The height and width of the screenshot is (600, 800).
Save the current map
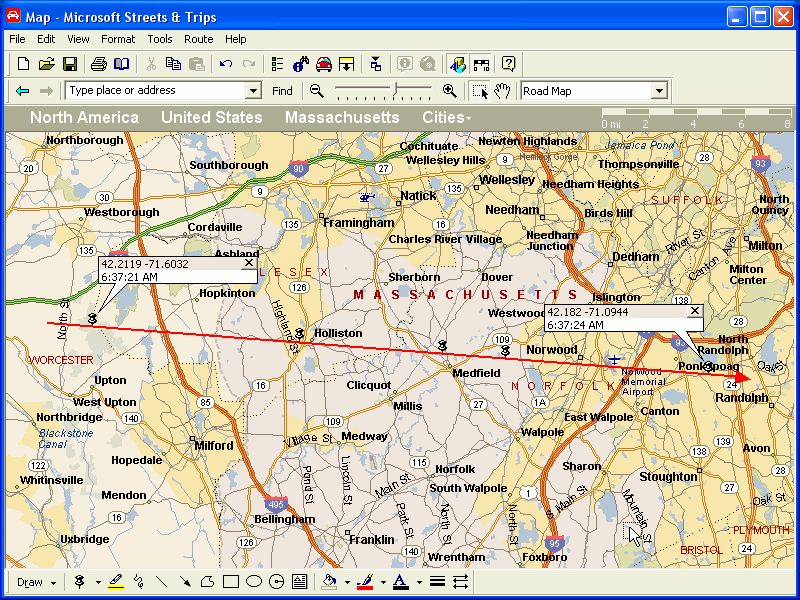click(70, 64)
